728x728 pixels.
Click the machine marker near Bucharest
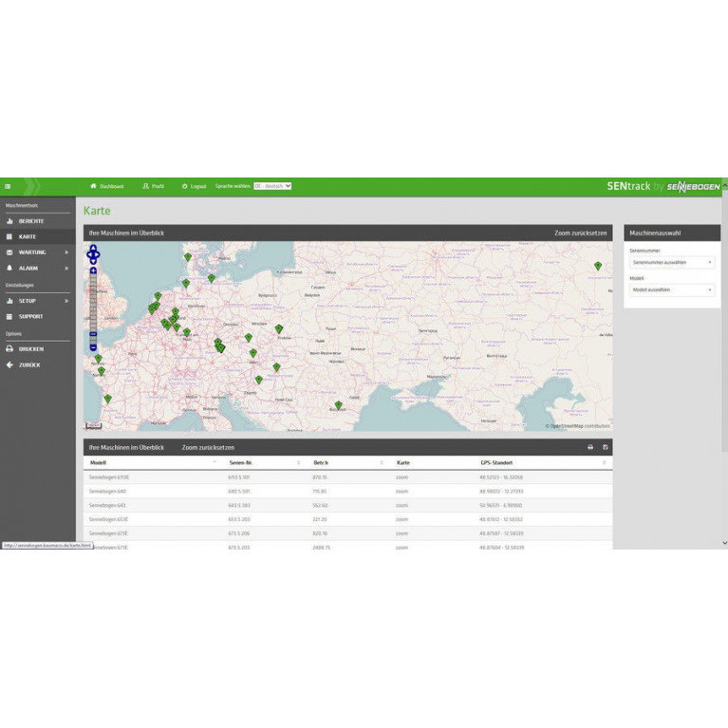click(339, 405)
